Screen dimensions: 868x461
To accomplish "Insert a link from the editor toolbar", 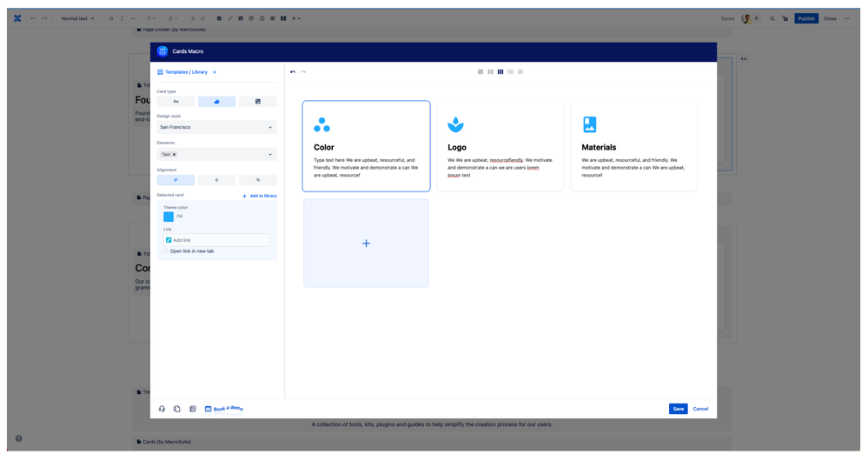I will [x=229, y=18].
